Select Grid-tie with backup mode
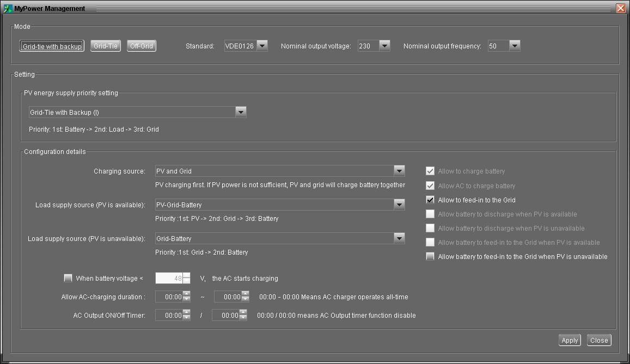The height and width of the screenshot is (364, 630). (x=52, y=46)
